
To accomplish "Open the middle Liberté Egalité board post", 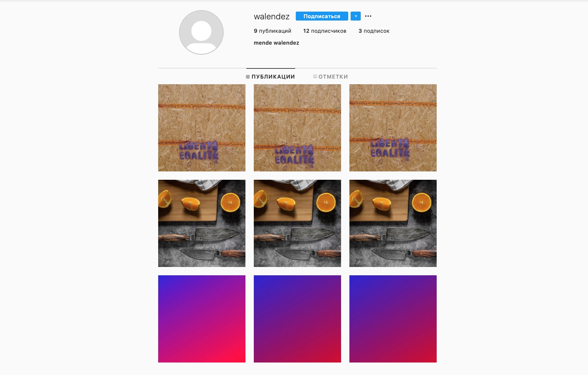I will (297, 128).
